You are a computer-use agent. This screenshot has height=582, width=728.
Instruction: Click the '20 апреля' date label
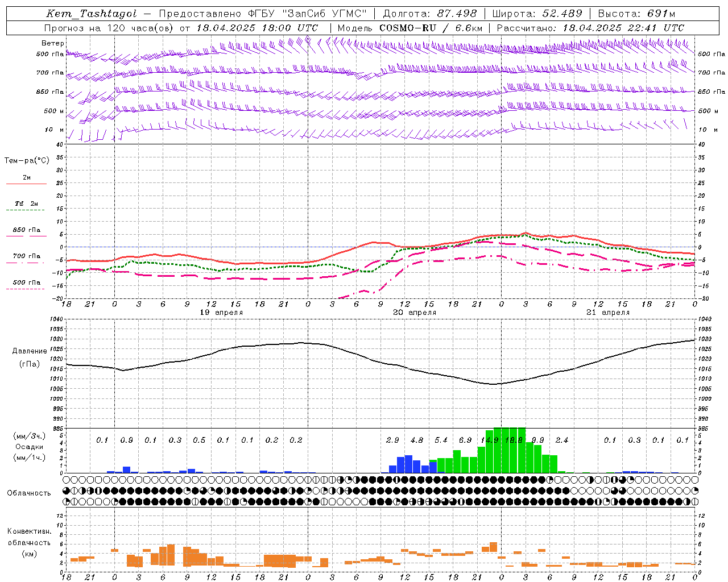point(415,313)
